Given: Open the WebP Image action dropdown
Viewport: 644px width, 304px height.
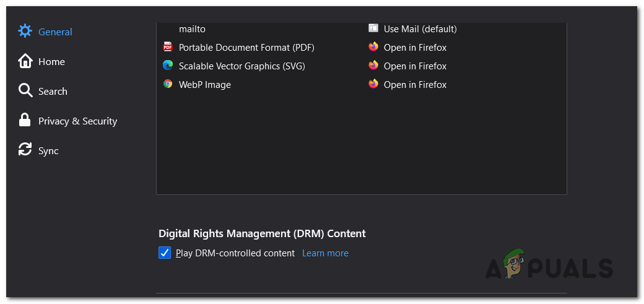Looking at the screenshot, I should pyautogui.click(x=415, y=84).
